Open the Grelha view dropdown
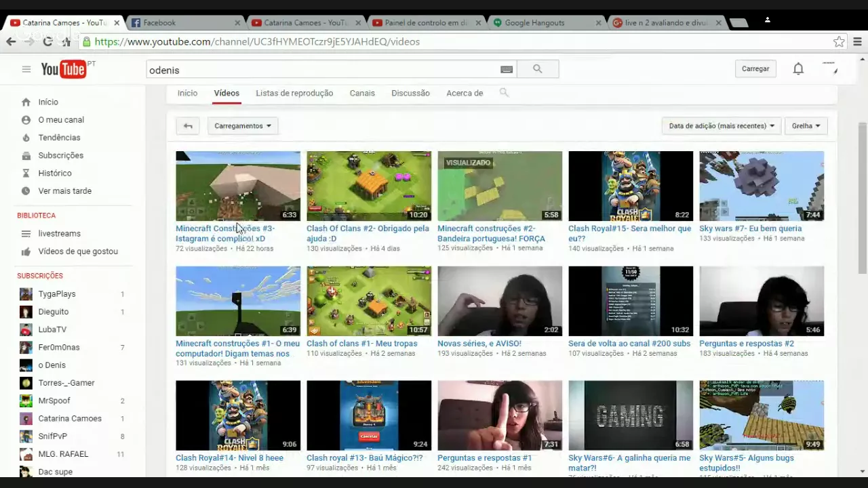 806,126
